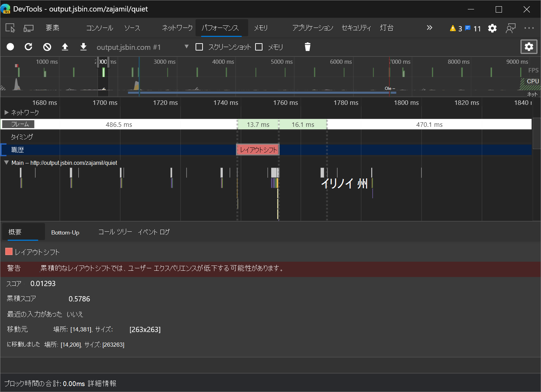
Task: Open the 灯台 tab
Action: [x=387, y=28]
